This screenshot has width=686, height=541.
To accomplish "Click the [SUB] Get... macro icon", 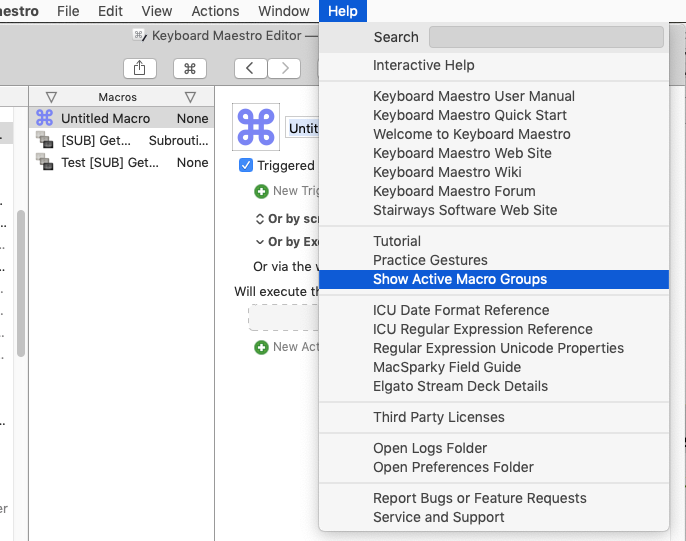I will pos(45,140).
